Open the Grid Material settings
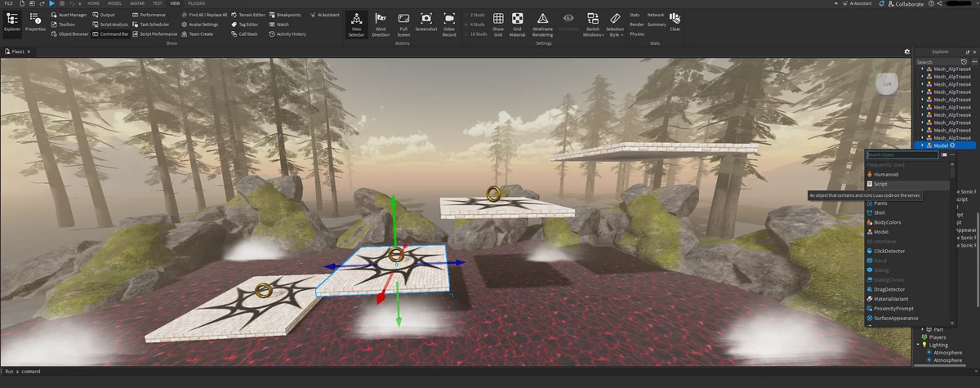This screenshot has width=980, height=388. [x=518, y=24]
